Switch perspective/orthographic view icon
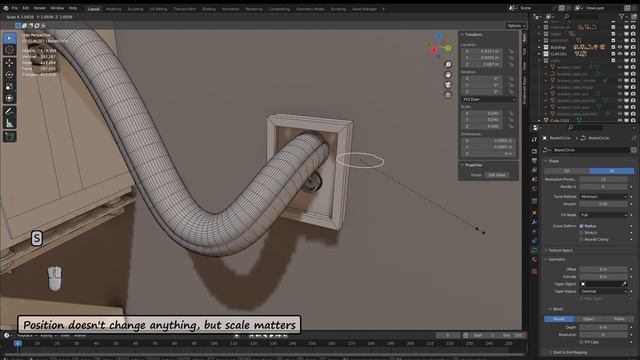The width and height of the screenshot is (640, 360). [448, 95]
